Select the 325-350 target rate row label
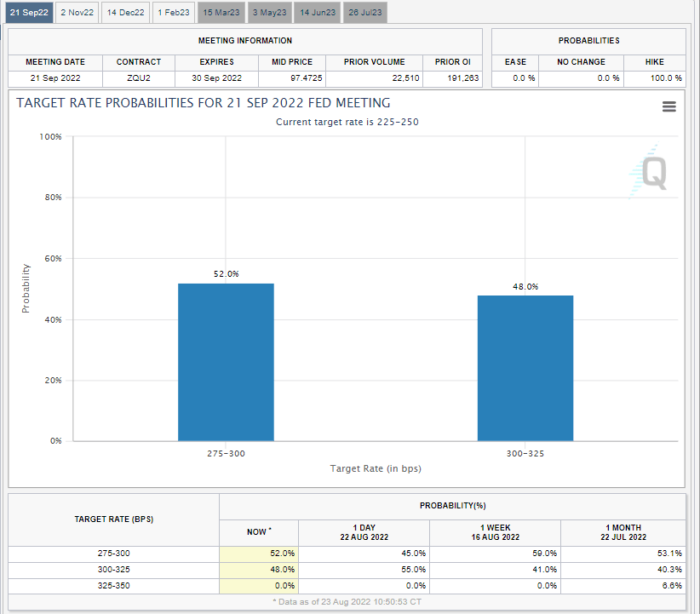 [113, 586]
